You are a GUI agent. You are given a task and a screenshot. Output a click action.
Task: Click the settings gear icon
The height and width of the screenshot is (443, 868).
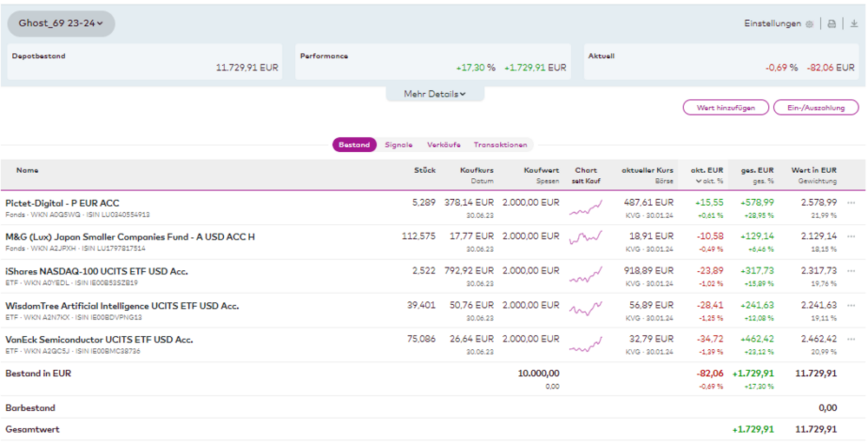[x=809, y=24]
